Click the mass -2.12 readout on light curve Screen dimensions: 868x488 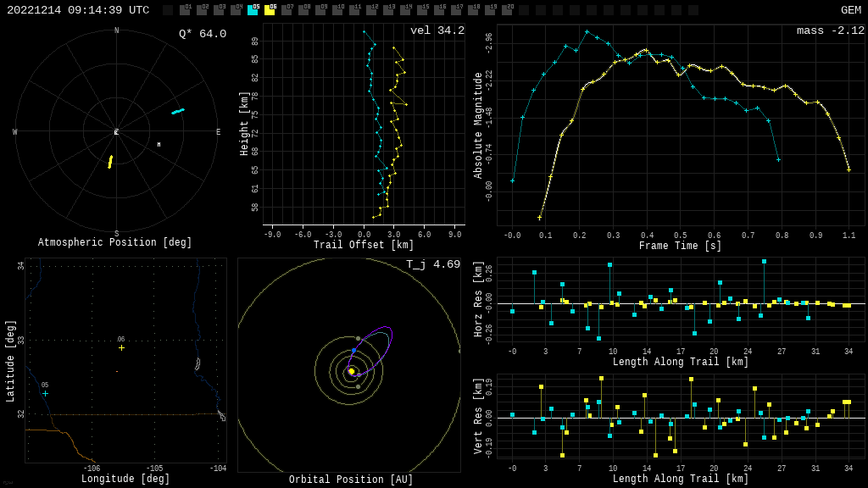(830, 30)
